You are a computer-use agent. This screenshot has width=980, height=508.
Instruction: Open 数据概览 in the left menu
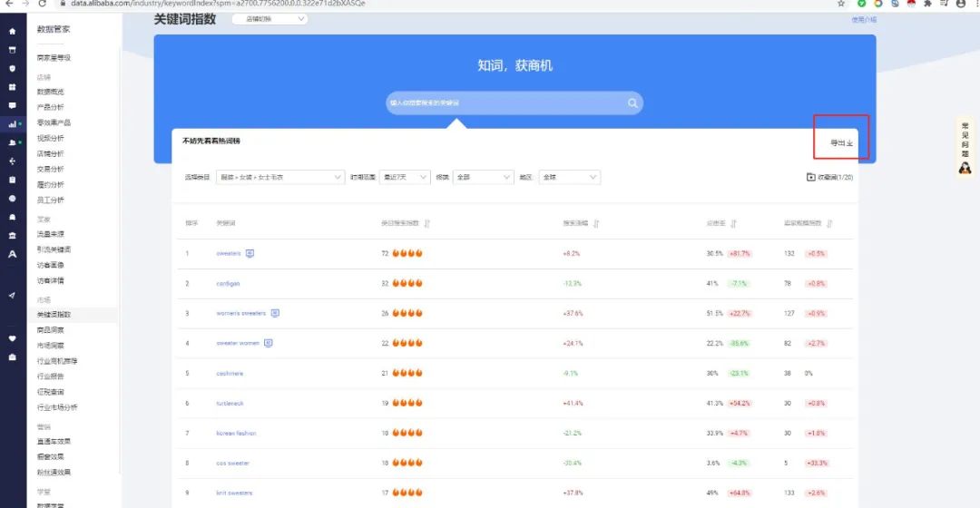(x=51, y=92)
